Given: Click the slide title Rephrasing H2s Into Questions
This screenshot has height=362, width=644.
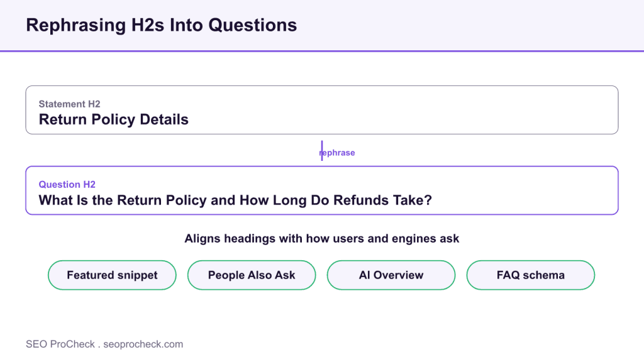Looking at the screenshot, I should point(162,25).
